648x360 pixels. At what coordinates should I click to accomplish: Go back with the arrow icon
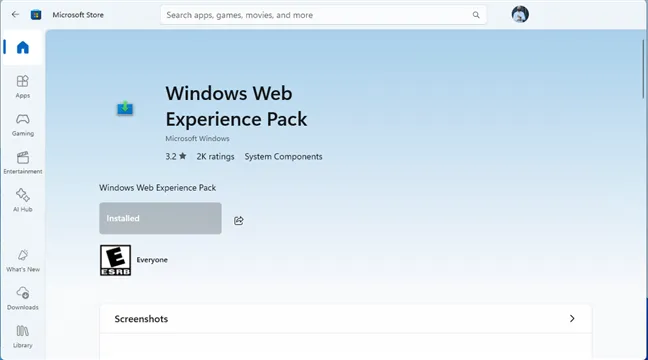[x=15, y=14]
